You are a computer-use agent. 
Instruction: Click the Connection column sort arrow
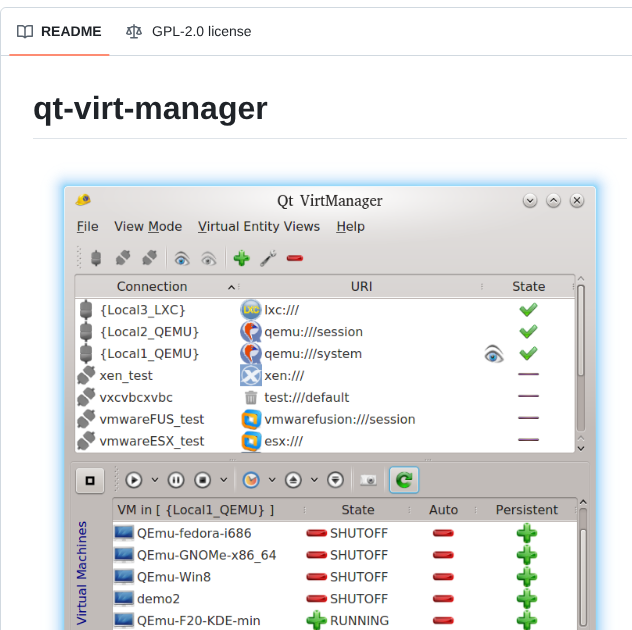pos(231,287)
